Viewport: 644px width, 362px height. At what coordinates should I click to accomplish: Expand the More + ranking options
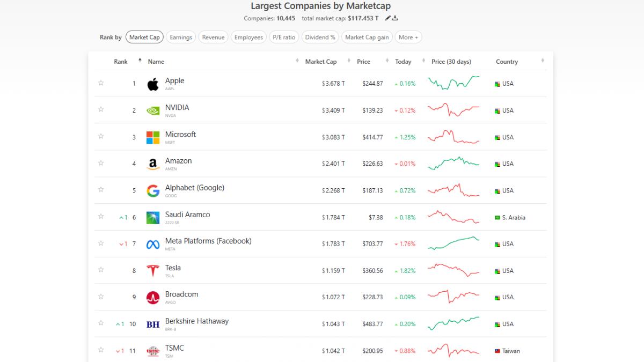point(408,37)
